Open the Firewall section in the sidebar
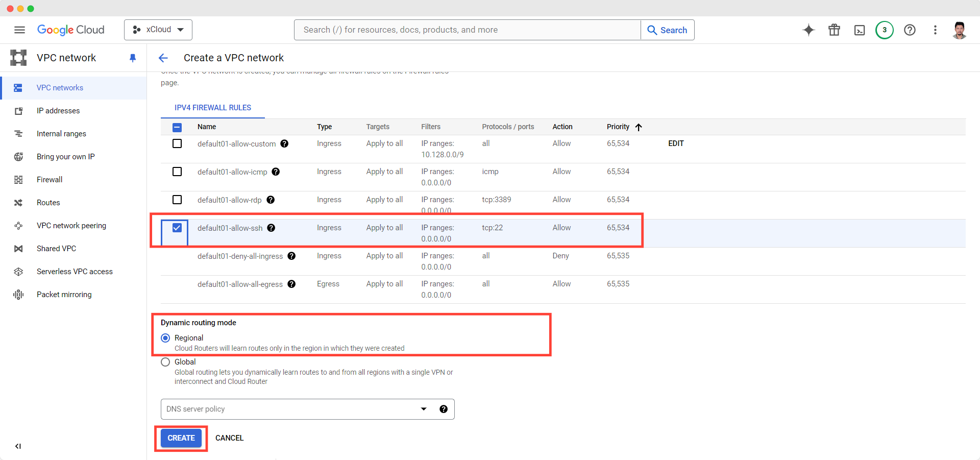This screenshot has height=460, width=980. (49, 179)
